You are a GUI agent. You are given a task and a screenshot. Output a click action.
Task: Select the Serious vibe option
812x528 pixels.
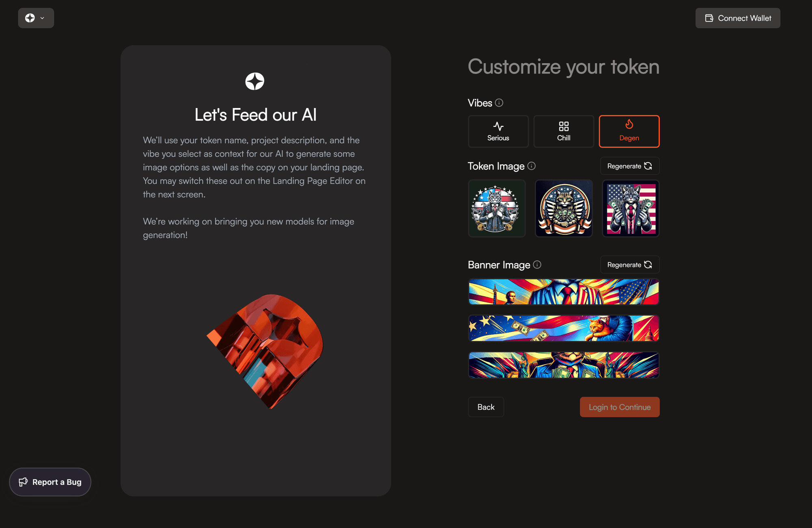(498, 131)
